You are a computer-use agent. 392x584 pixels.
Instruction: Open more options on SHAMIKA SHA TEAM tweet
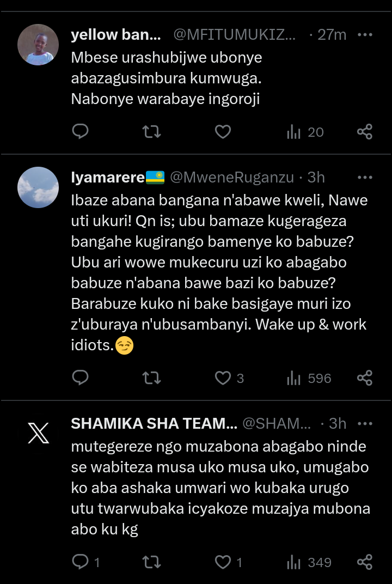pos(364,423)
